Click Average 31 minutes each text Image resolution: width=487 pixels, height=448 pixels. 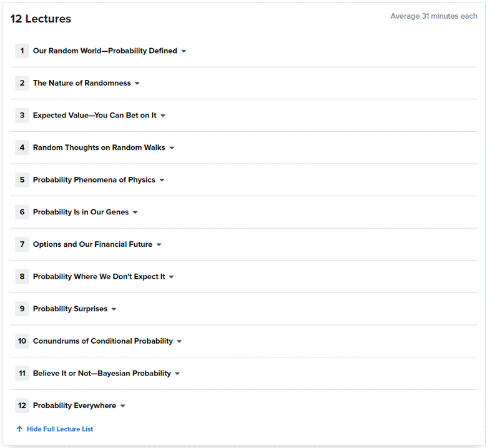pyautogui.click(x=434, y=16)
